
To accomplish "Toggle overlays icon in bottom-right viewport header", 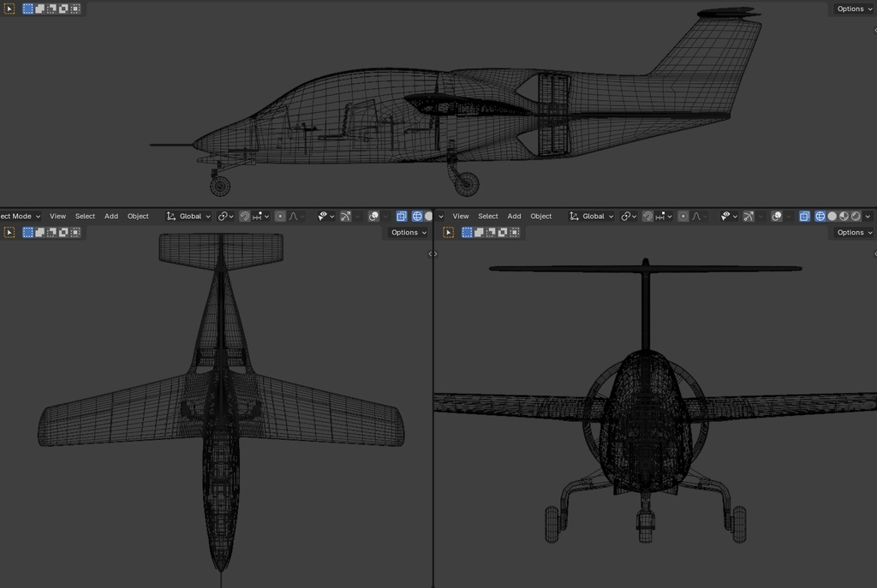I will click(x=776, y=217).
